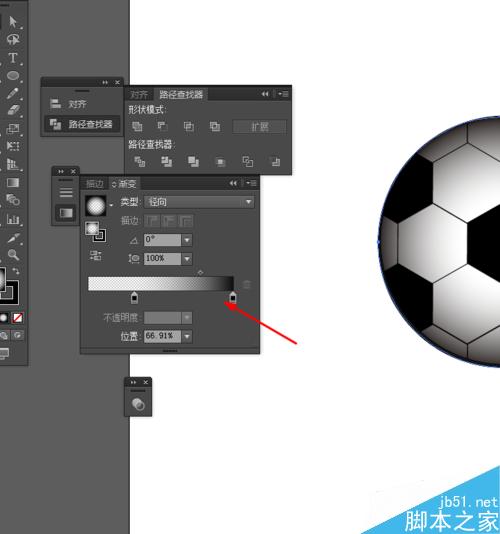This screenshot has width=500, height=534.
Task: Open the 类型 径向 dropdown
Action: [199, 202]
